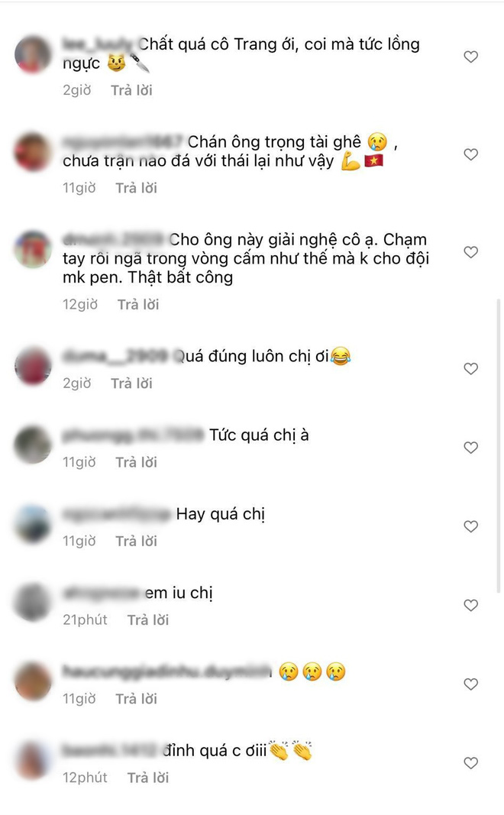Reply to the 'em iu chị' comment
Screen dimensions: 504x815
pyautogui.click(x=148, y=620)
